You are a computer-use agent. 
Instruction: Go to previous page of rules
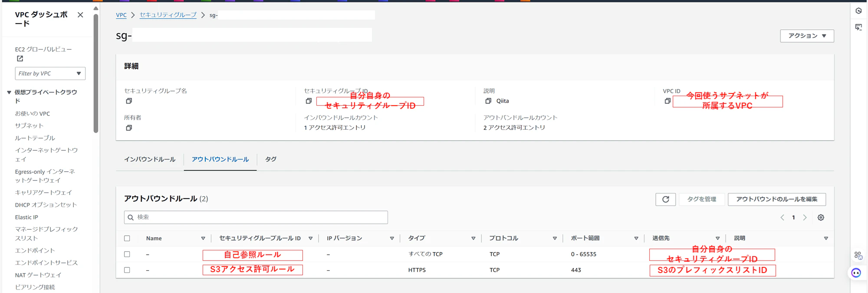[782, 217]
